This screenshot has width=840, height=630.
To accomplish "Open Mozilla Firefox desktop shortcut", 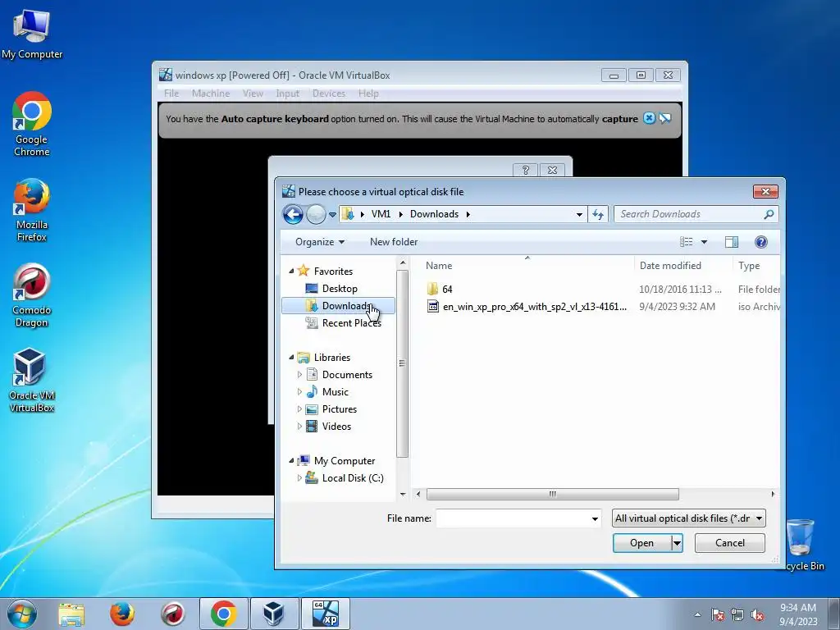I will tap(32, 210).
